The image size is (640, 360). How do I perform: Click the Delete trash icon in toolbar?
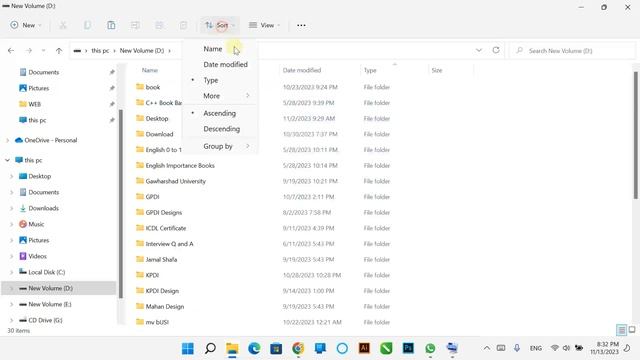click(x=183, y=25)
